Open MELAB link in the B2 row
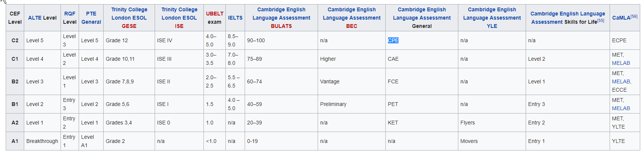This screenshot has width=644, height=155. coord(621,81)
